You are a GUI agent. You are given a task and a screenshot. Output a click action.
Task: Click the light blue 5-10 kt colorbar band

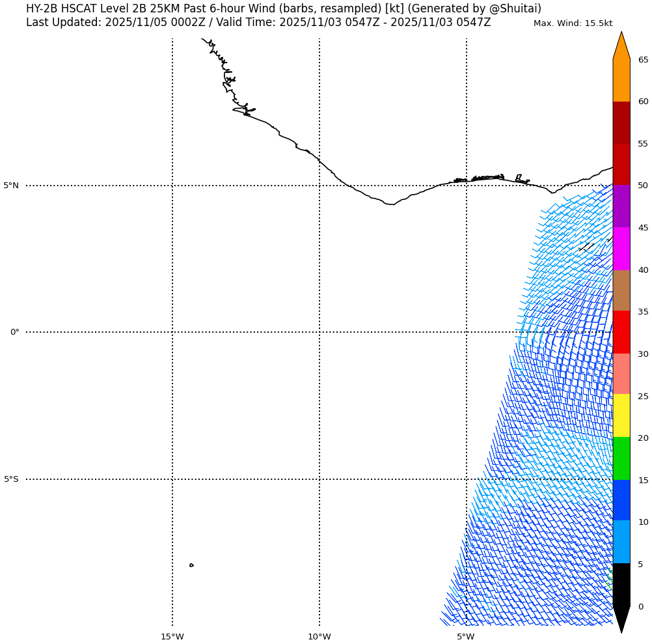pyautogui.click(x=621, y=542)
